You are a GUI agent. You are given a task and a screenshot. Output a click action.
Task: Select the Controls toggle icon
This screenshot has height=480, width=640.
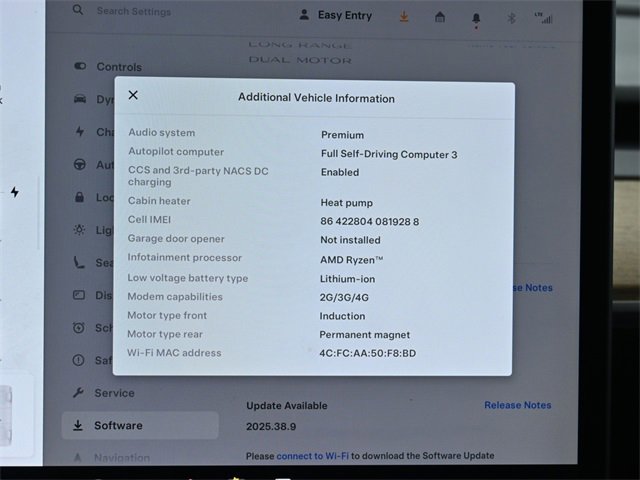click(80, 66)
